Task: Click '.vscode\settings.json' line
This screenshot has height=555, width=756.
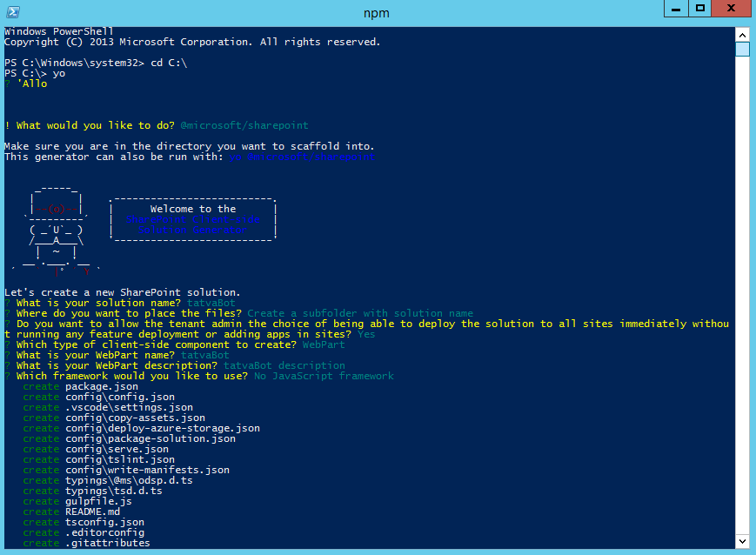Action: pos(130,407)
